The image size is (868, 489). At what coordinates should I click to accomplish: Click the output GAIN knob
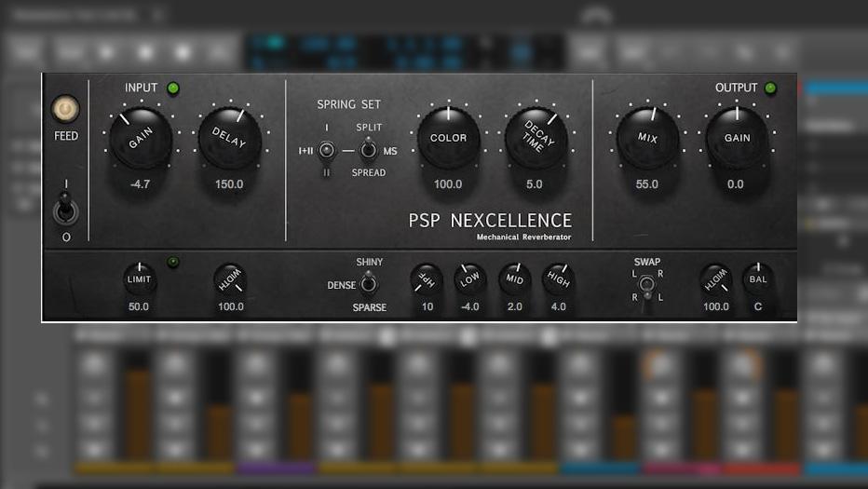point(736,138)
